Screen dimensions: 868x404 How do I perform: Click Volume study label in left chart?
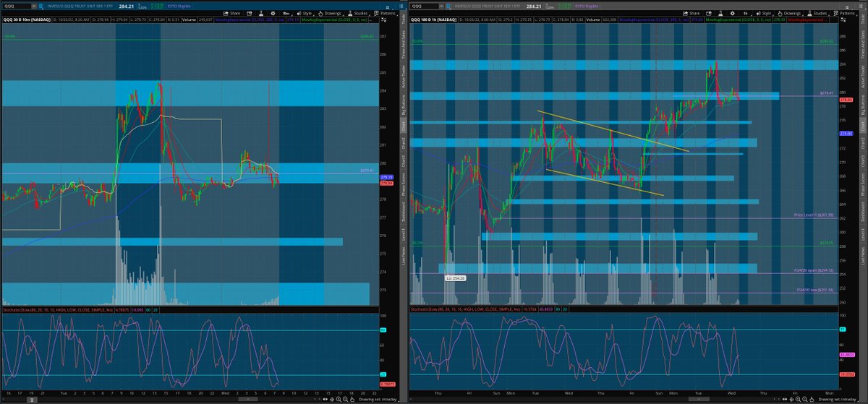(189, 20)
